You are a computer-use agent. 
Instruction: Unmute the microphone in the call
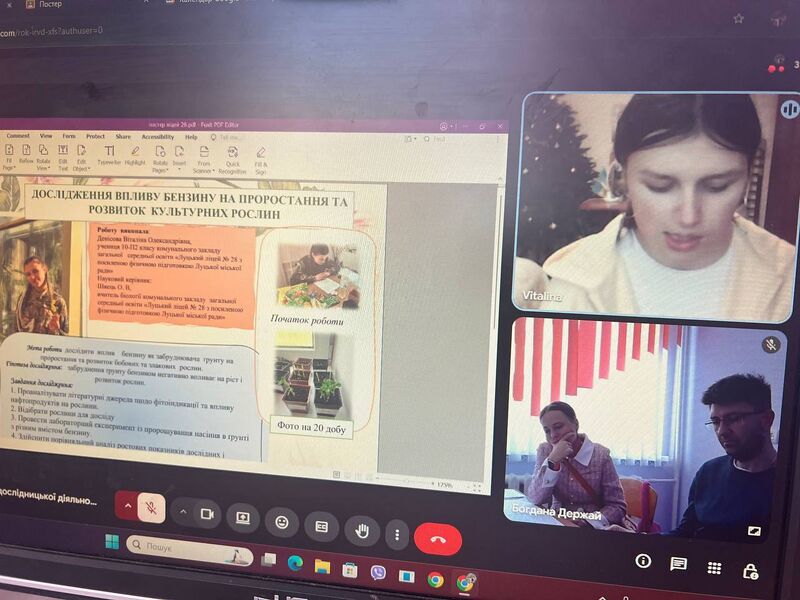click(x=152, y=508)
